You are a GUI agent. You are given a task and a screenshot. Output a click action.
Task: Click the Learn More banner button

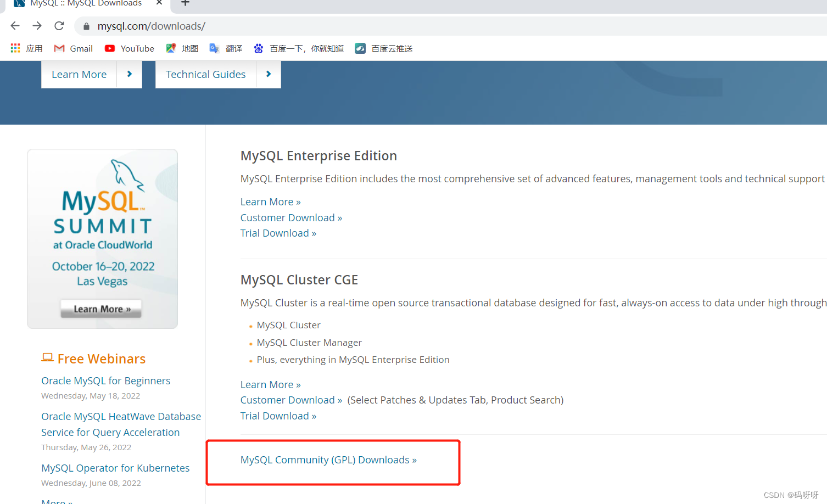(x=79, y=74)
